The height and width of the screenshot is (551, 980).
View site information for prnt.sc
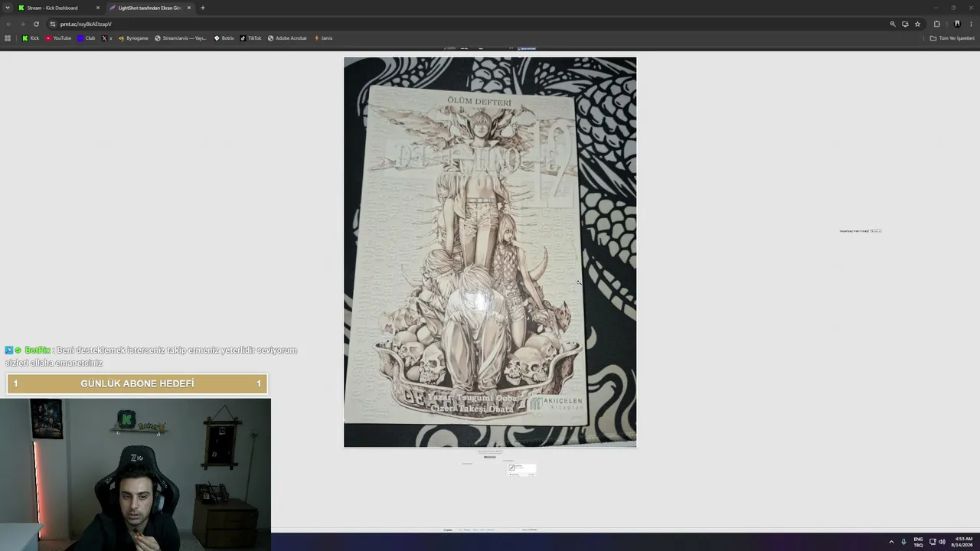tap(52, 24)
